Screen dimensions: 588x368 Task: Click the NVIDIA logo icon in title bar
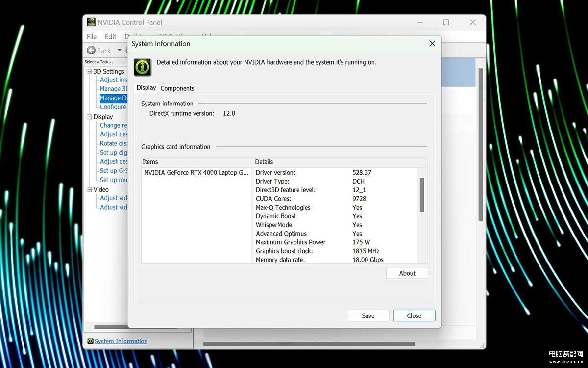[x=91, y=22]
